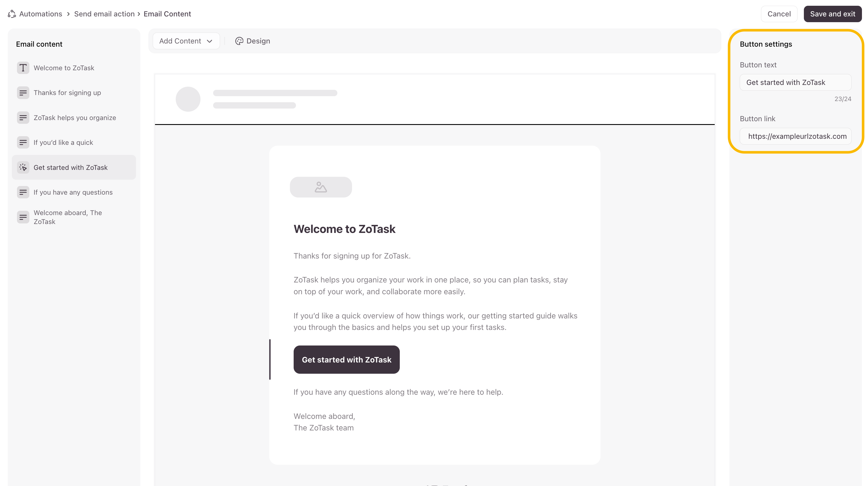Click the text icon beside Thanks for signing up
Viewport: 868px width, 486px height.
click(x=23, y=93)
